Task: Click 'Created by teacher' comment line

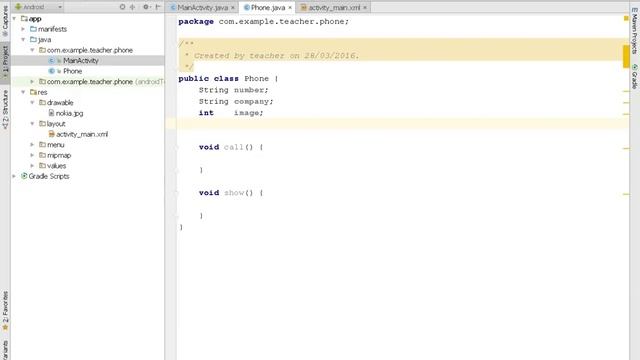Action: coord(276,56)
